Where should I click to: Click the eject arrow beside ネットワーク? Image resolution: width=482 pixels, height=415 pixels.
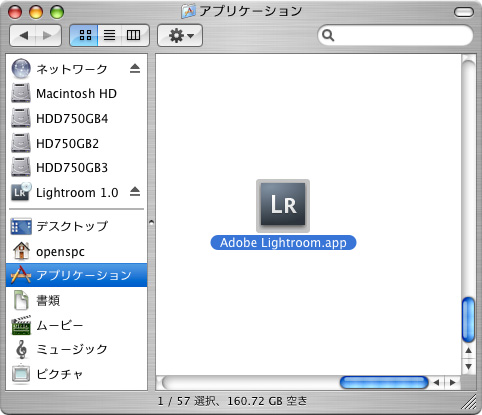[135, 68]
